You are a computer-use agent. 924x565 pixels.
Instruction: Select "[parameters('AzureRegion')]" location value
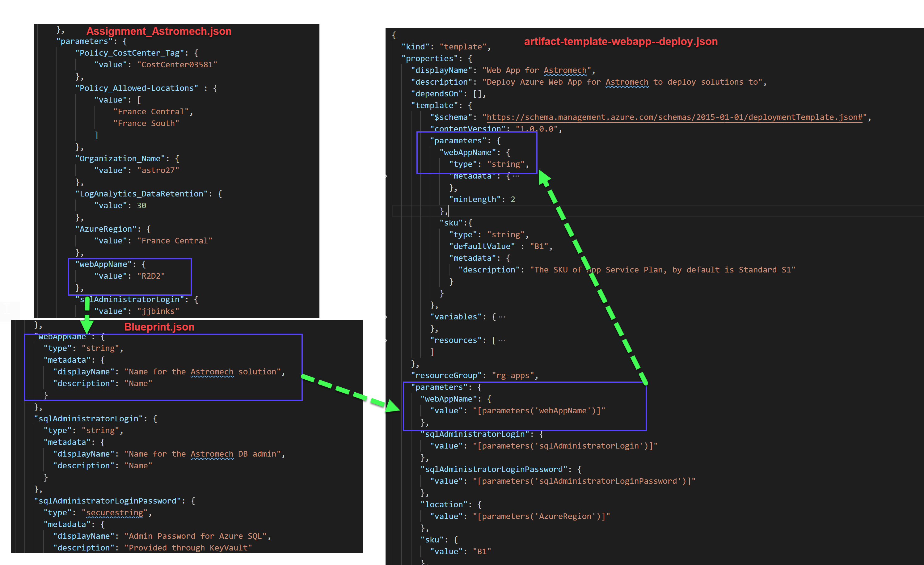point(541,517)
